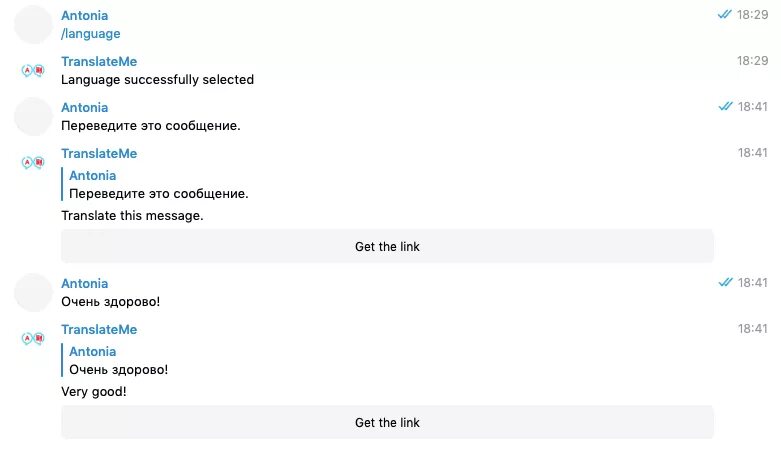Open TranslateMe avatar beside Translate this message reply
The width and height of the screenshot is (781, 459).
33,162
